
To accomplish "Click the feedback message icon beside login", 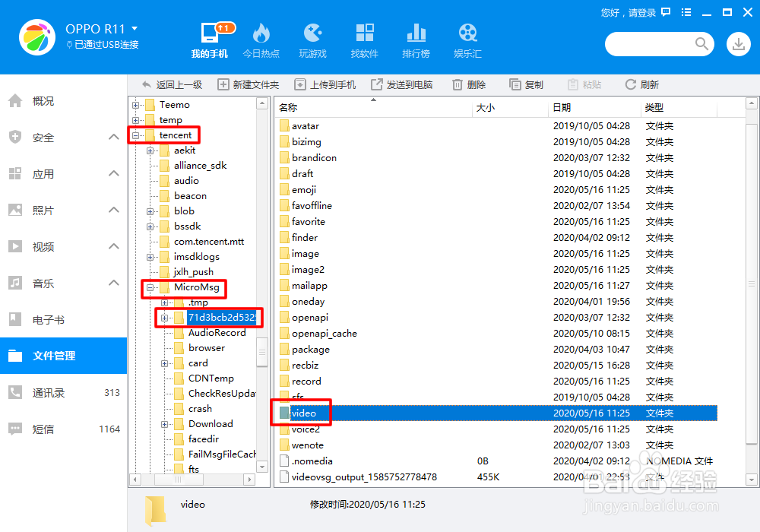I will coord(666,13).
